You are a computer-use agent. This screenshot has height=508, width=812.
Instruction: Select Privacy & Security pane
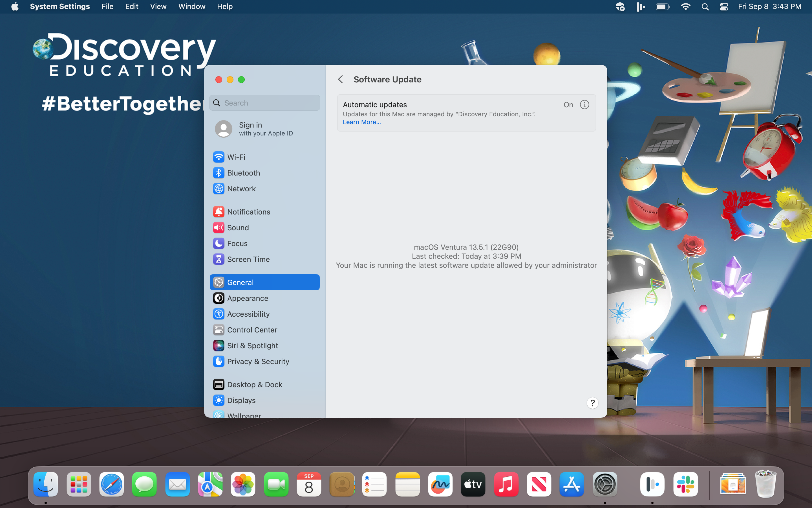coord(264,361)
